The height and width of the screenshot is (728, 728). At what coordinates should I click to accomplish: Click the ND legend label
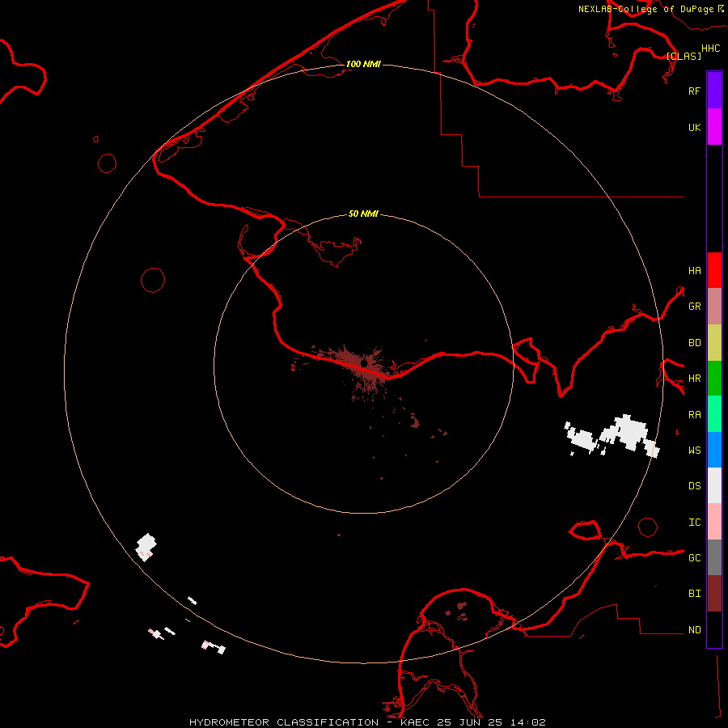pos(694,630)
